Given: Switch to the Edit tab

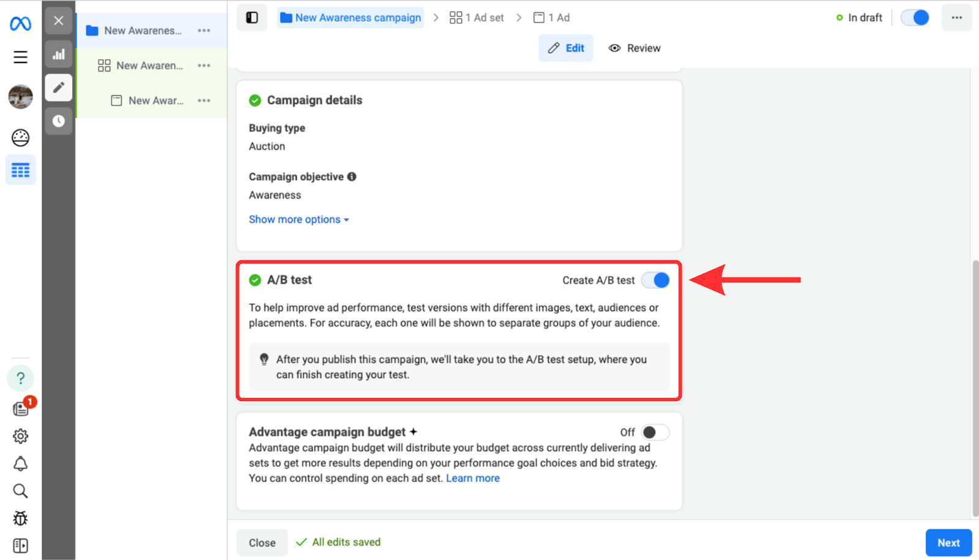Looking at the screenshot, I should click(566, 48).
